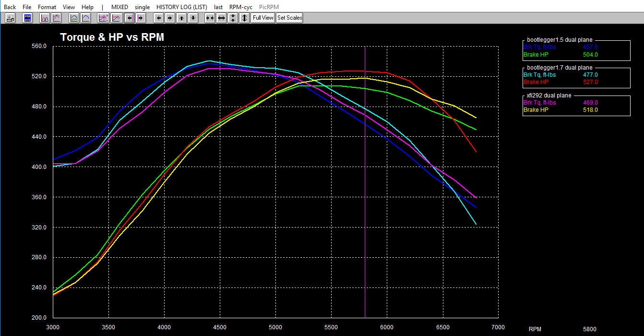Shift graph down with arrow icon
Screen dimensions: 644x336
coord(193,18)
